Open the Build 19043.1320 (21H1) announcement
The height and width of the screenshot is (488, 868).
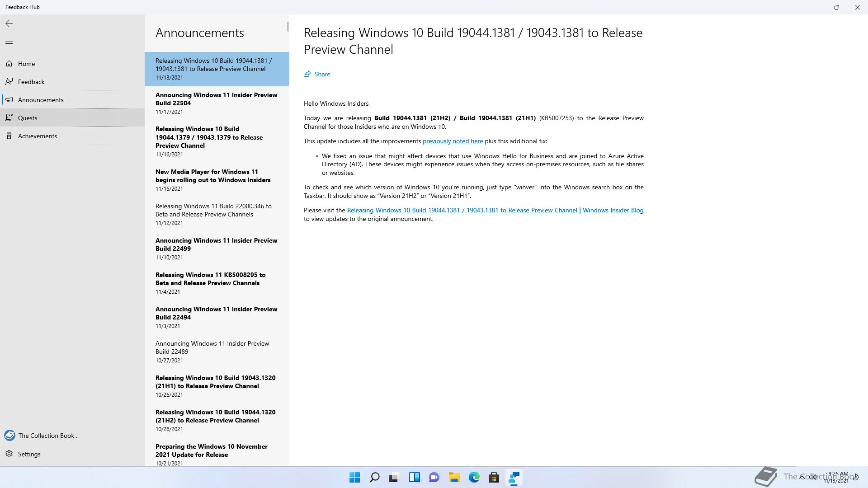coord(217,386)
